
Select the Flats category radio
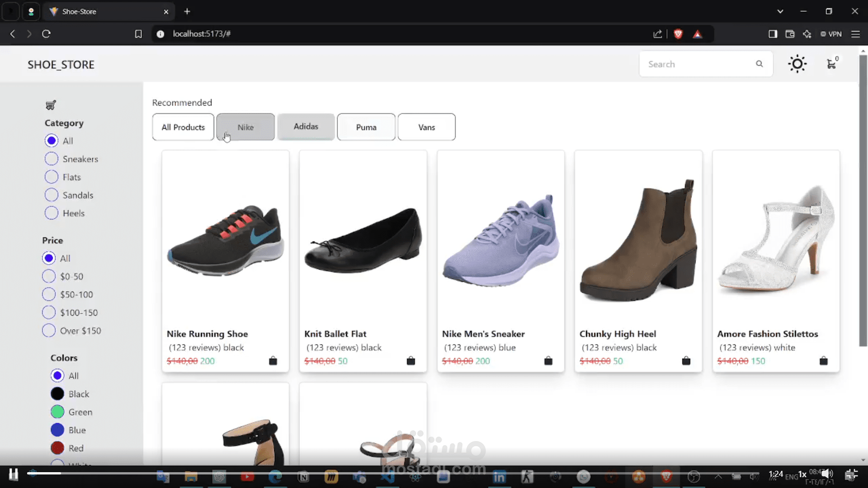[52, 177]
